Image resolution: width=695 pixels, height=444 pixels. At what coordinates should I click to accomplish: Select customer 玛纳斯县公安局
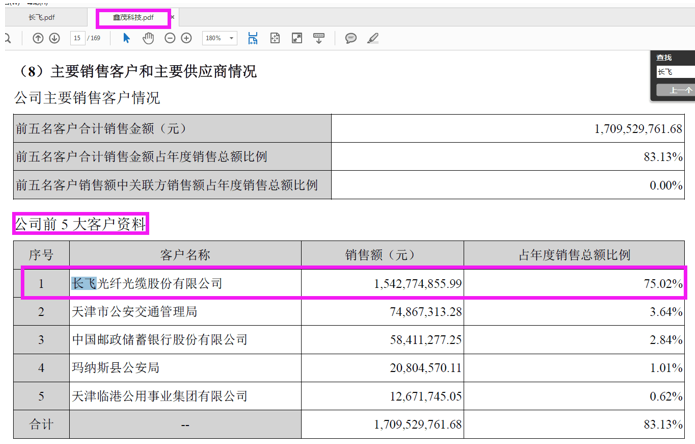coord(115,368)
